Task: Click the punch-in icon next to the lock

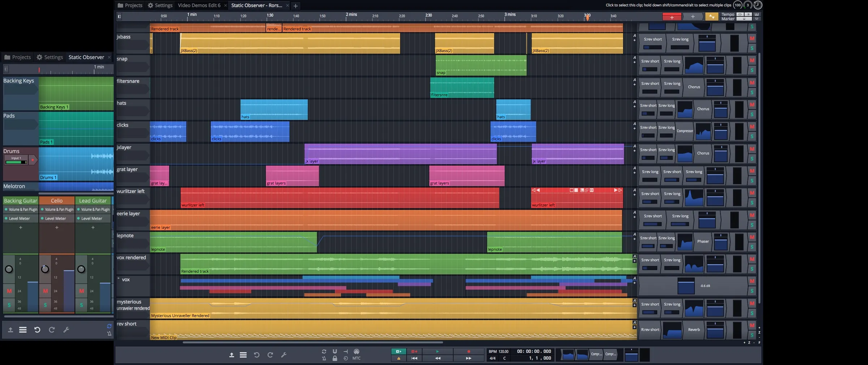Action: coord(345,358)
